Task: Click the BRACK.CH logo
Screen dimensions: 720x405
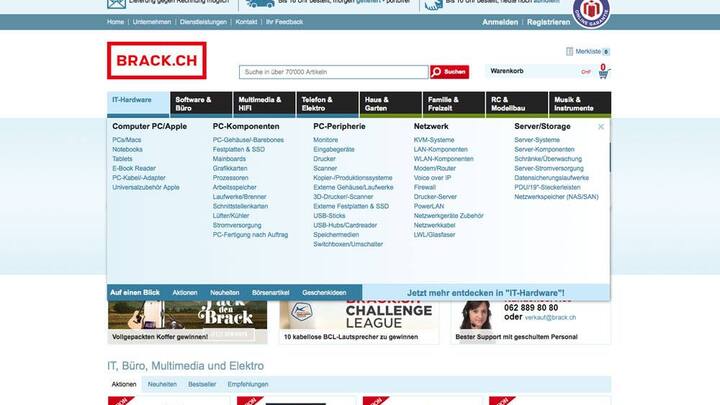Action: point(157,61)
